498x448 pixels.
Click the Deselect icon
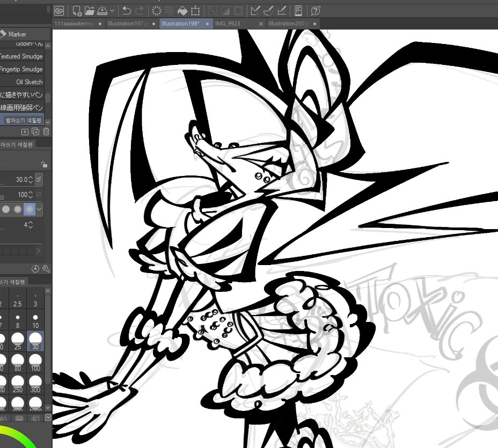click(x=212, y=11)
